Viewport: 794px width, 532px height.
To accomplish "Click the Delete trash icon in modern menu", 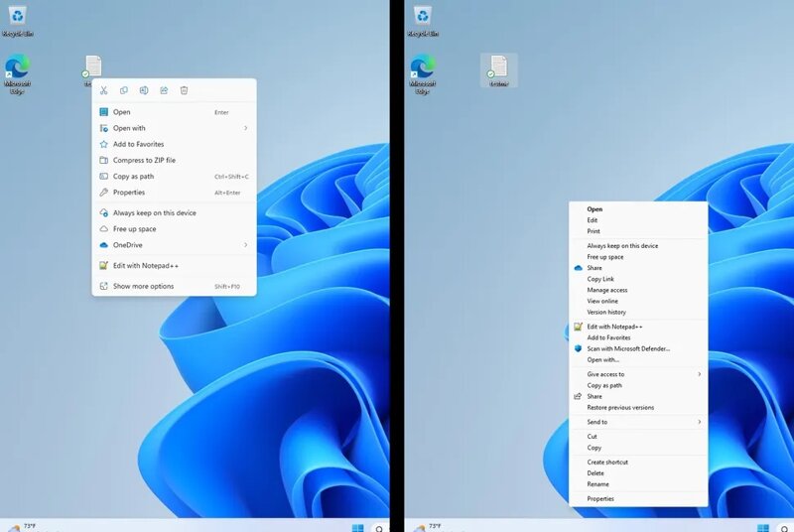I will [184, 90].
